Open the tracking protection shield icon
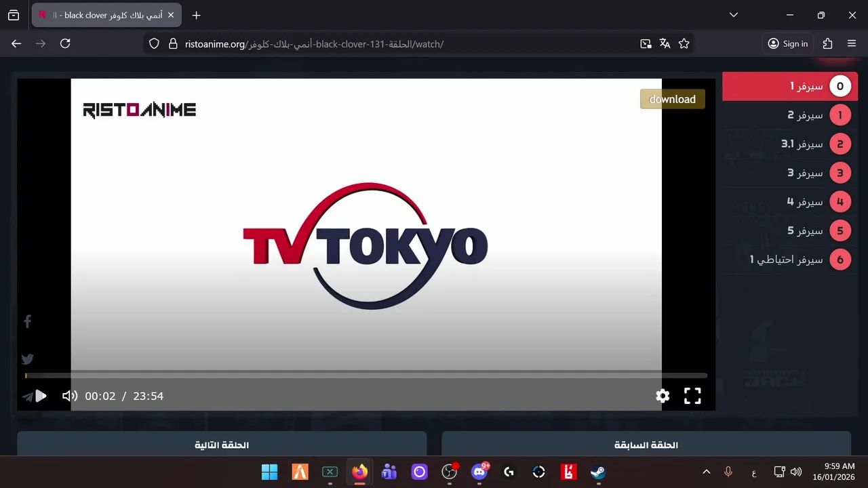Screen dimensions: 868x488 (154, 43)
